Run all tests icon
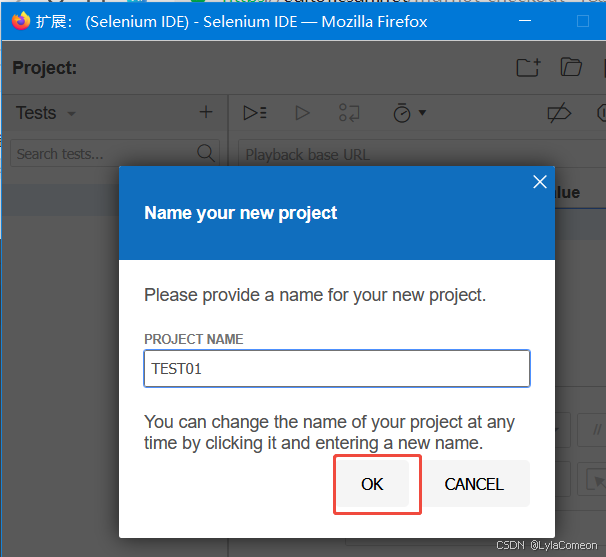The width and height of the screenshot is (606, 557). pos(255,113)
